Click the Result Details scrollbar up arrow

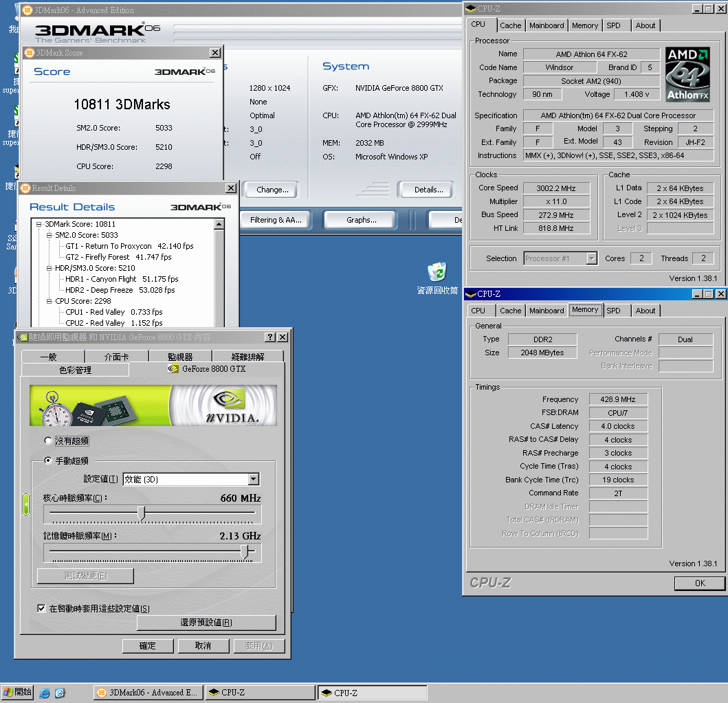point(219,224)
